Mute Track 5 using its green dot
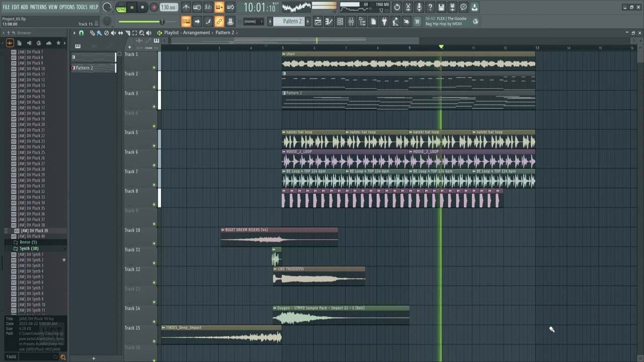 154,145
